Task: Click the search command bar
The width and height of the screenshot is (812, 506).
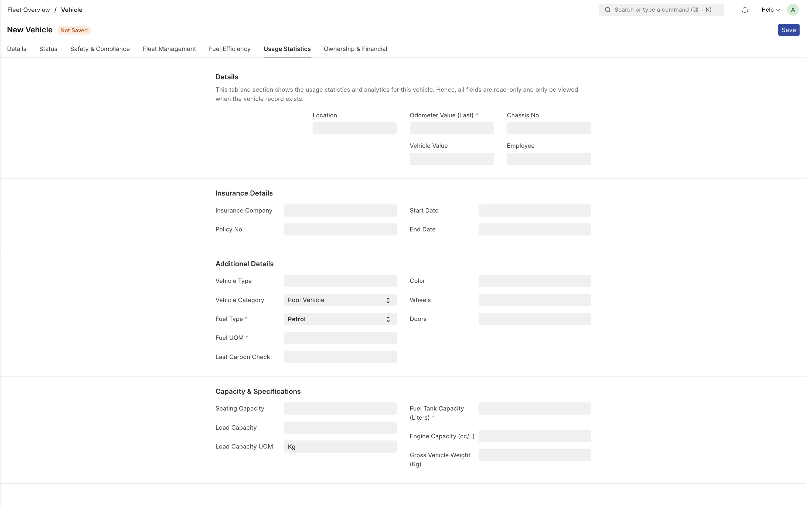Action: pos(661,9)
